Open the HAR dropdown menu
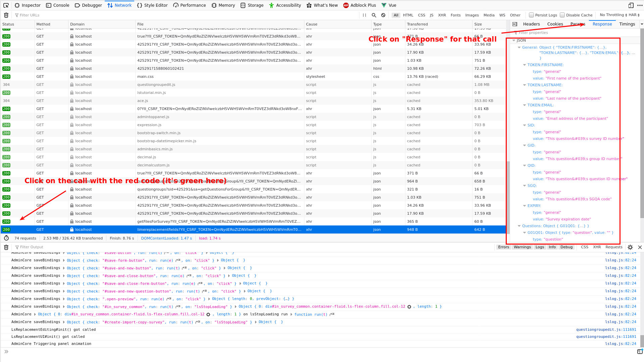Viewport: 644px width, 362px height. point(634,15)
